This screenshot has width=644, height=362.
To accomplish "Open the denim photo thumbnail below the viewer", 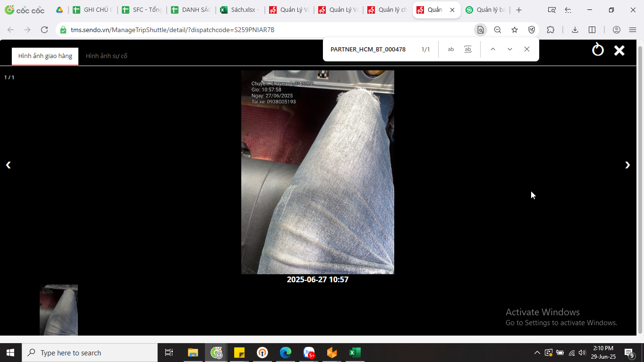I will pyautogui.click(x=59, y=310).
